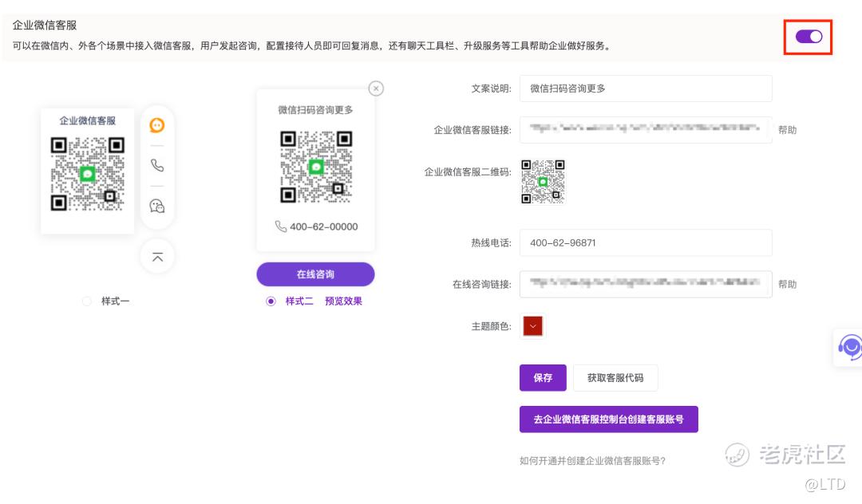Close the style-two preview card

click(x=376, y=89)
